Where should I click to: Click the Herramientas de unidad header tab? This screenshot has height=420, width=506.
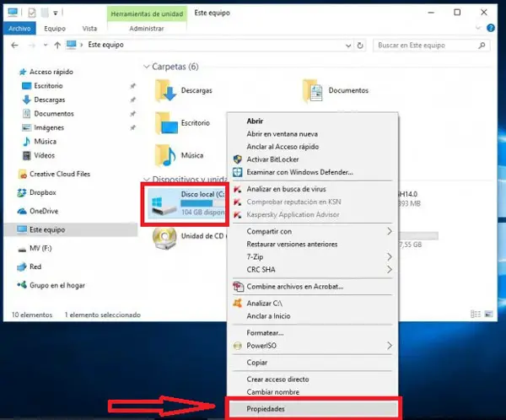pyautogui.click(x=147, y=13)
